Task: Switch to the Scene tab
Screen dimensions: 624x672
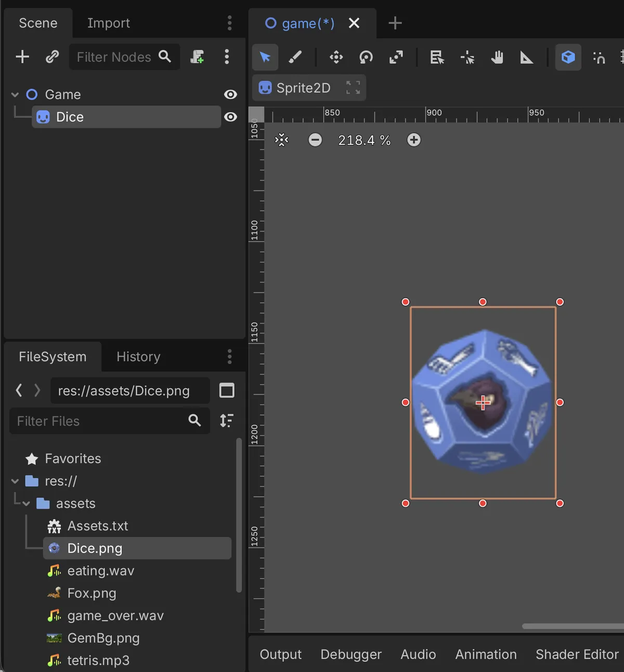Action: [x=38, y=23]
